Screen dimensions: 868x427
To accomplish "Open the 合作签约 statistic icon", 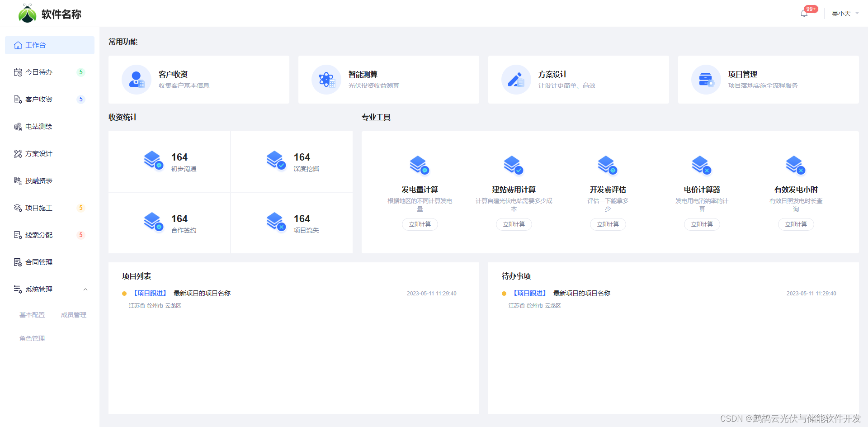I will tap(153, 222).
